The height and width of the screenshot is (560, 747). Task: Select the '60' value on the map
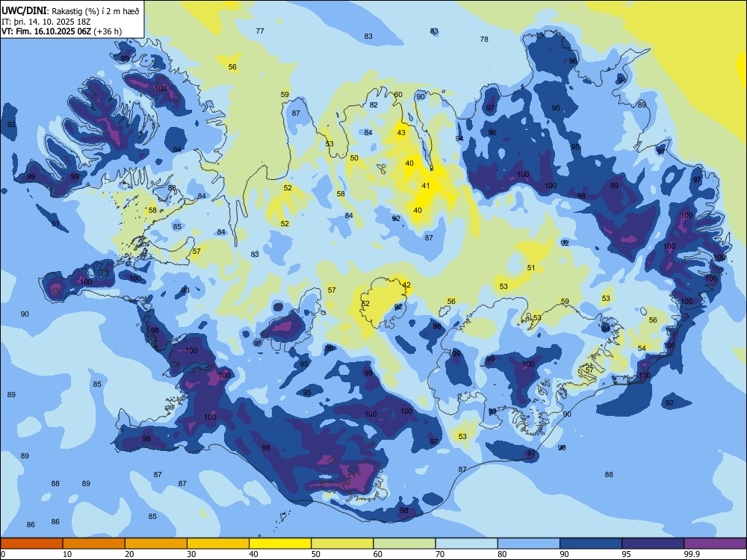[x=398, y=94]
